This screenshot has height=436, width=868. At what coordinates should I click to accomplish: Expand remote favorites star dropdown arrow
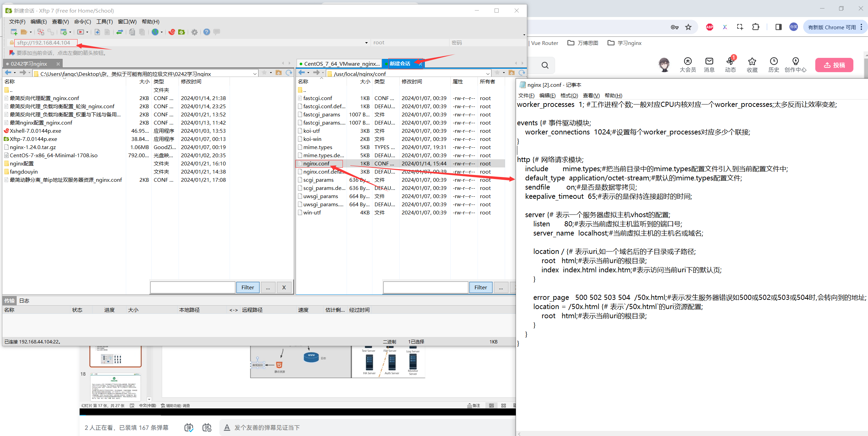point(504,73)
